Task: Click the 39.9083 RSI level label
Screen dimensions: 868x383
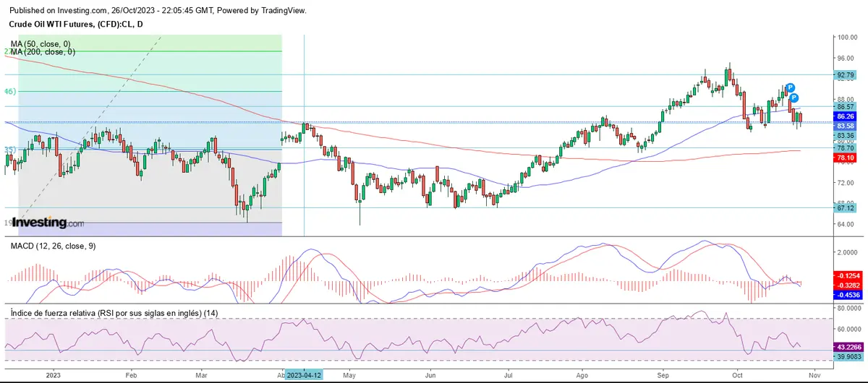Action: pyautogui.click(x=848, y=356)
